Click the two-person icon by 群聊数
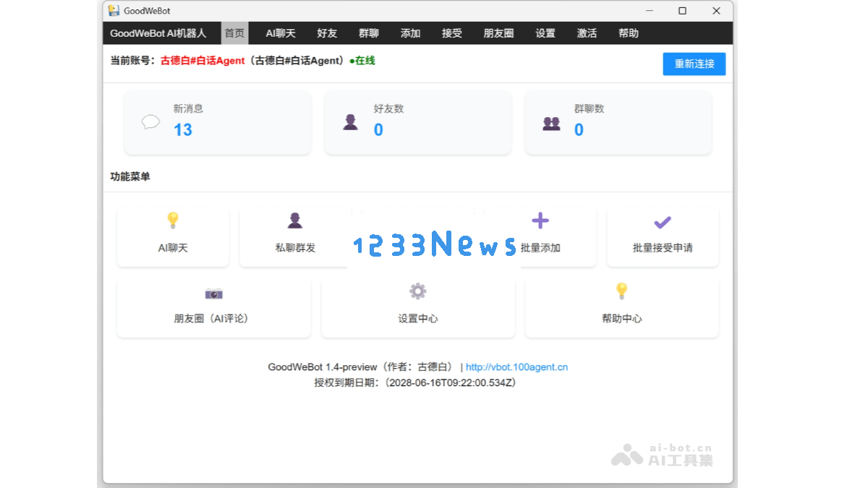Screen dimensions: 868x488 pyautogui.click(x=551, y=123)
